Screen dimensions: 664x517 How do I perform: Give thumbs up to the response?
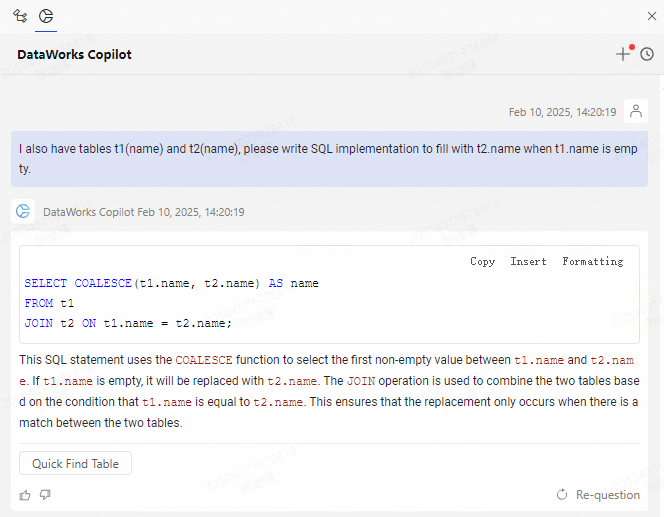[25, 495]
